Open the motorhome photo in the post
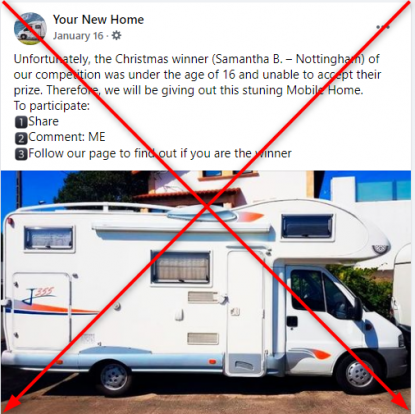 click(x=206, y=292)
